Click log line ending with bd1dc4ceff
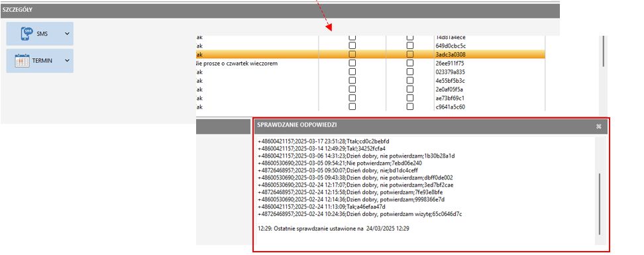 [x=337, y=170]
